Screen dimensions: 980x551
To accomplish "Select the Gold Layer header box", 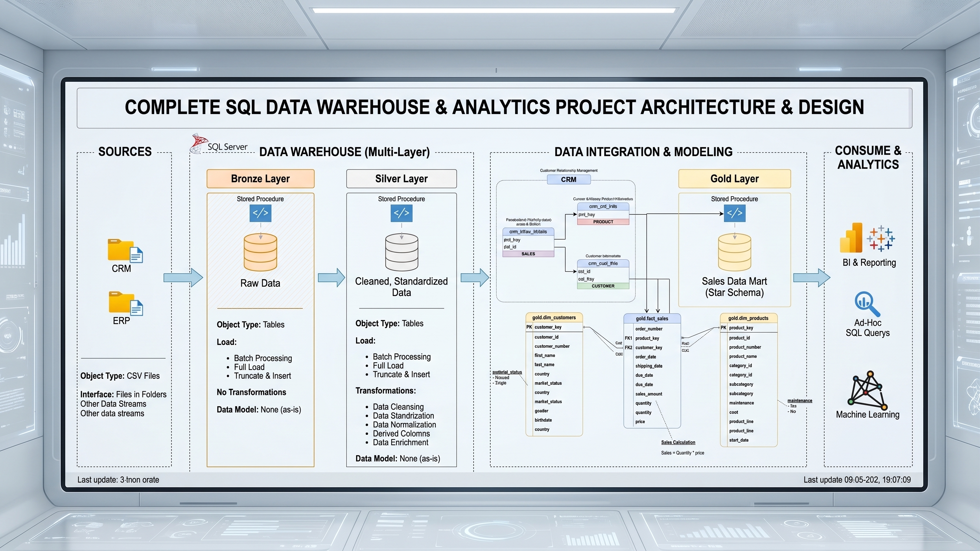I will click(734, 179).
